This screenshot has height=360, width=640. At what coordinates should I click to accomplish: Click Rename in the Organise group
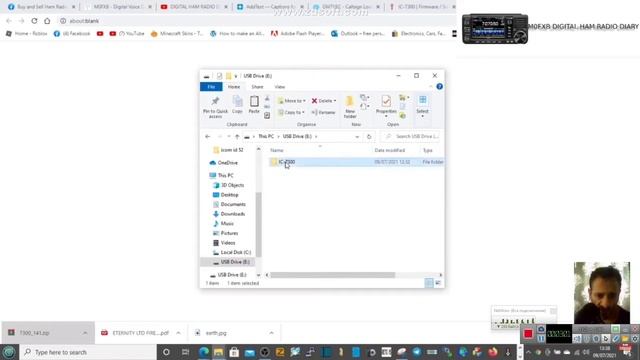click(324, 112)
